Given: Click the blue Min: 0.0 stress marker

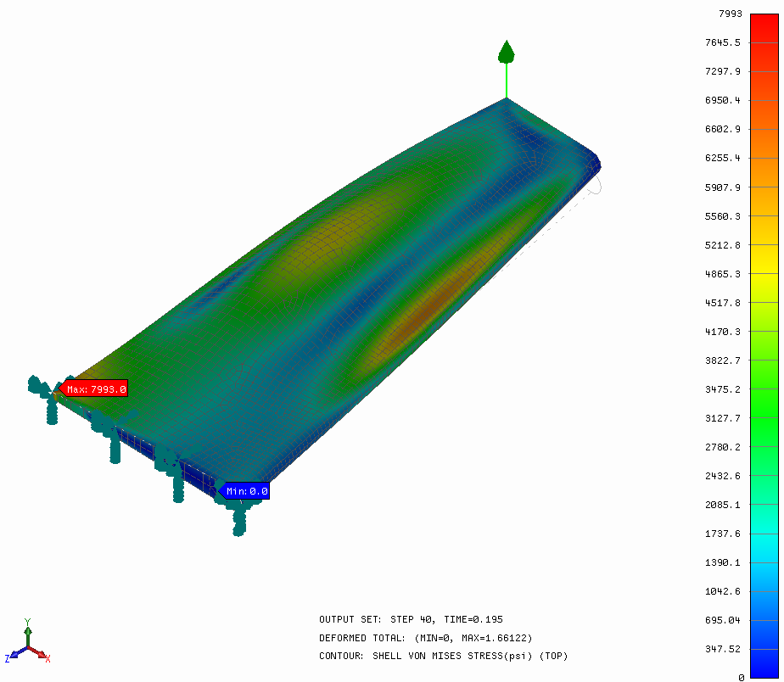Looking at the screenshot, I should (x=244, y=491).
